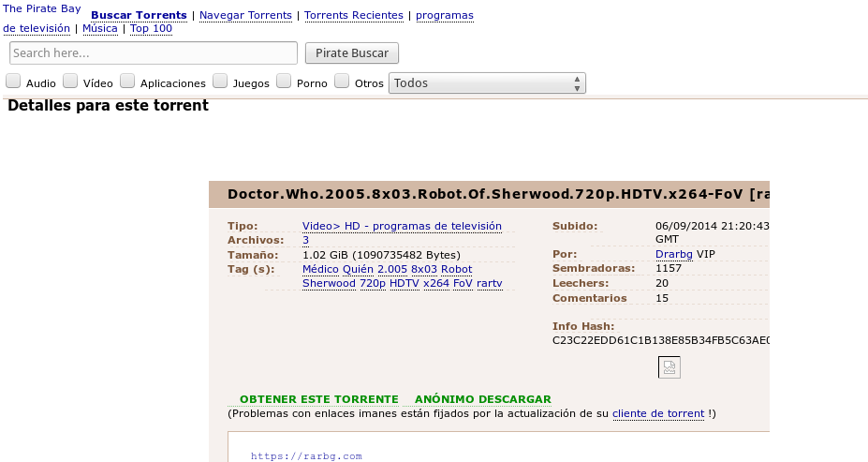Click the Pirate Buscar button
868x462 pixels.
351,53
